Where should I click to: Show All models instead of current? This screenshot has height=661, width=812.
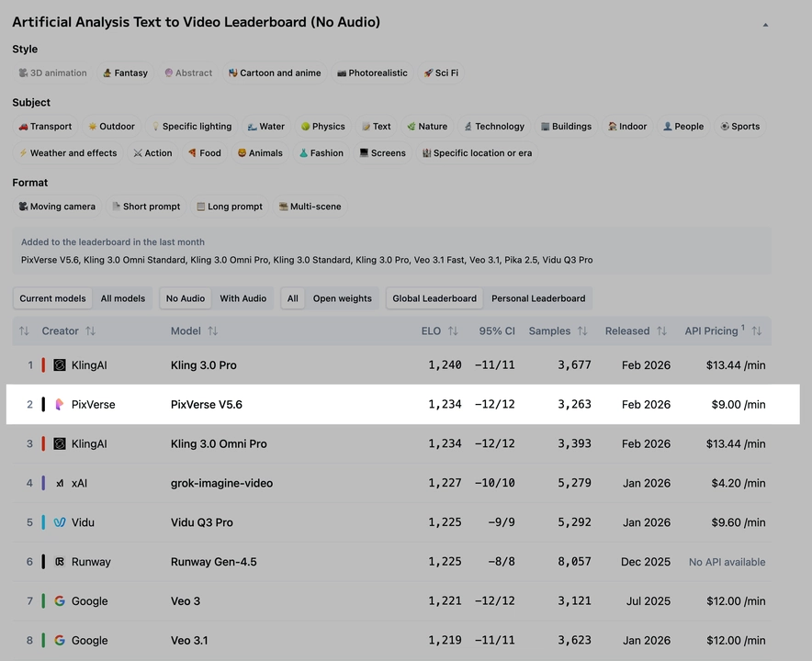pyautogui.click(x=123, y=298)
